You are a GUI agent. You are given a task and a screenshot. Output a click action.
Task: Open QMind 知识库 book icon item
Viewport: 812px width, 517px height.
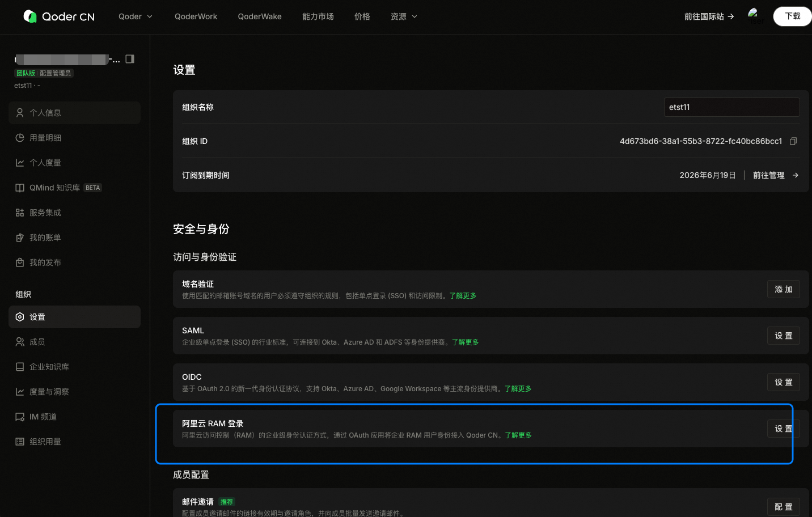20,188
